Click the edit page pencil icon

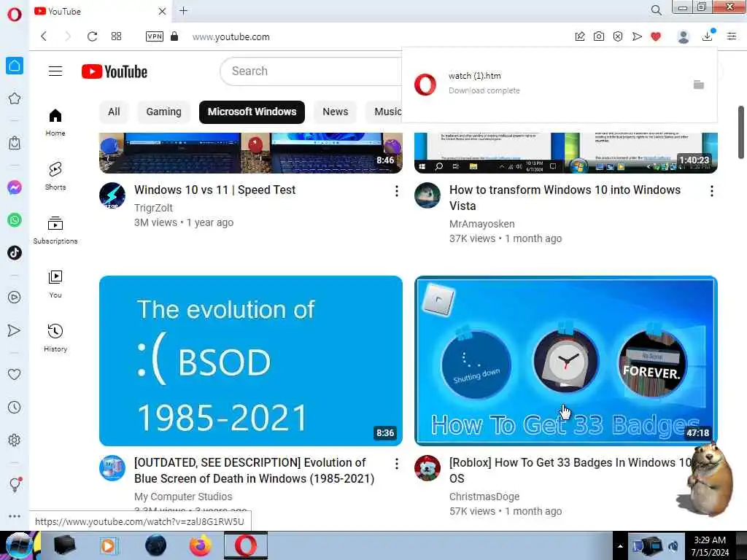pos(580,36)
